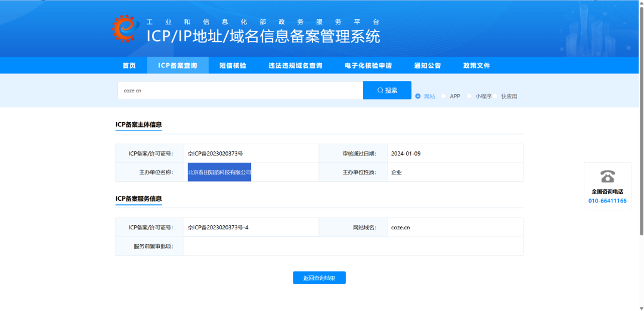This screenshot has height=311, width=644.
Task: Click the highlighted company name 北京春田知韵科技有限公司
Action: click(219, 172)
